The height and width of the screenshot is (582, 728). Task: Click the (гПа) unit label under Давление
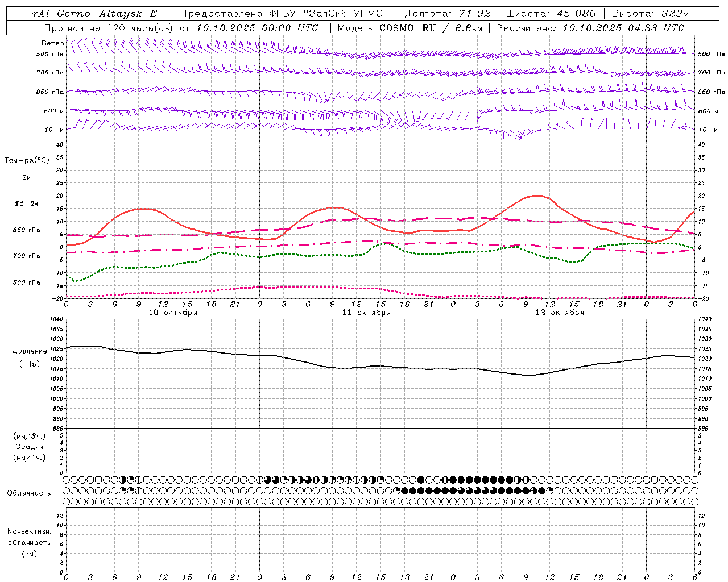click(x=30, y=364)
